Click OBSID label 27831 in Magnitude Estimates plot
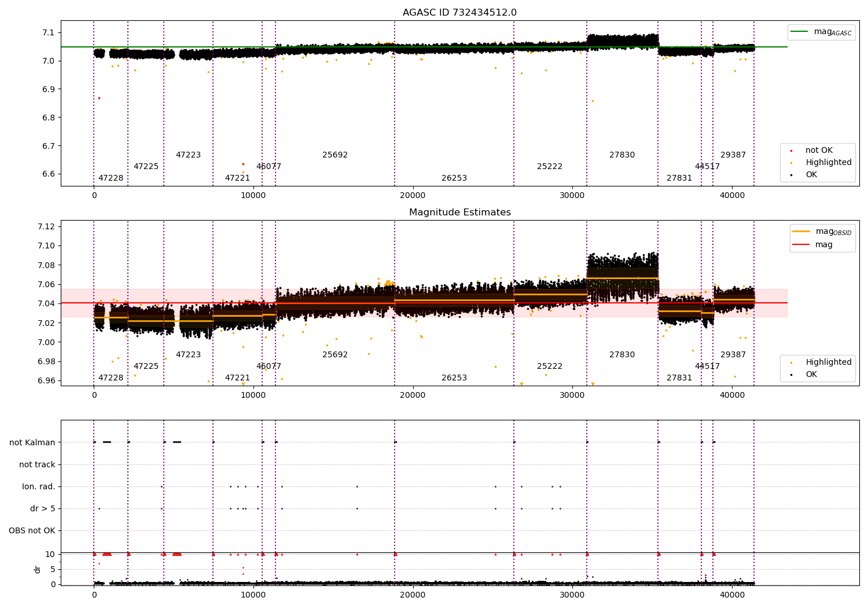The width and height of the screenshot is (868, 608). (679, 378)
